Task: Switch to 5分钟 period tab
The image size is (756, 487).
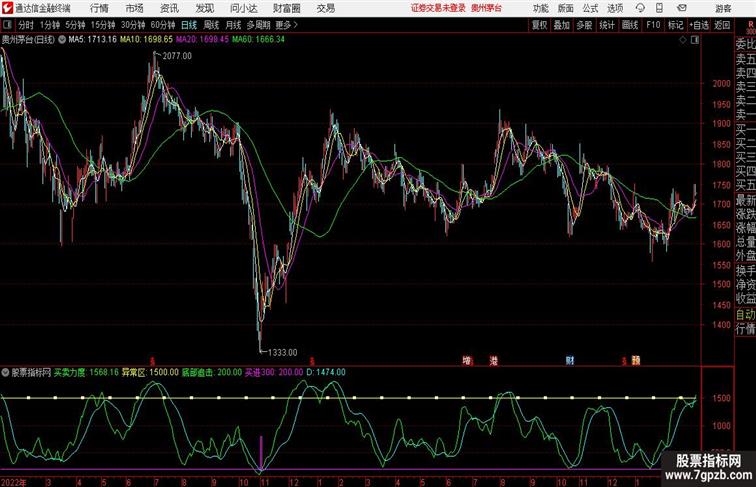Action: tap(75, 25)
